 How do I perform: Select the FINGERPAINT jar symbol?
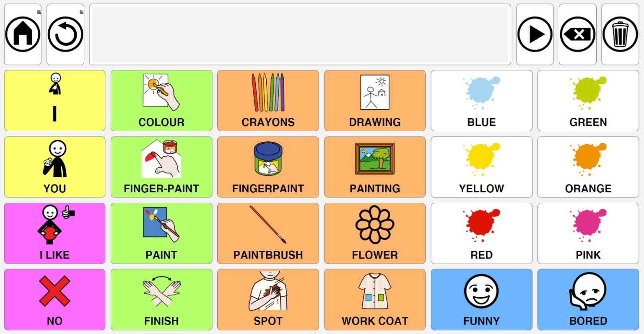(x=268, y=167)
